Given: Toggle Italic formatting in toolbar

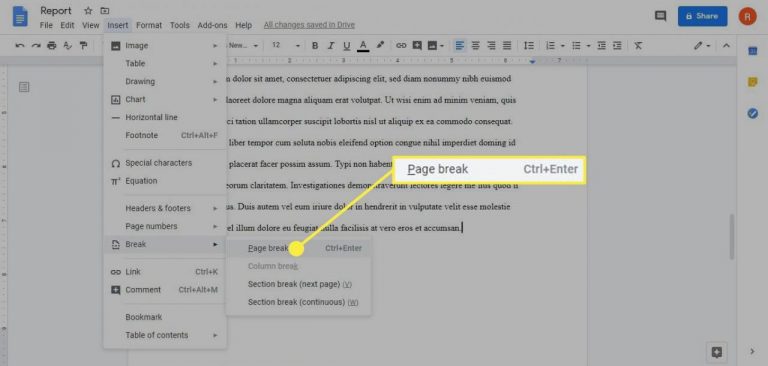Looking at the screenshot, I should coord(331,46).
